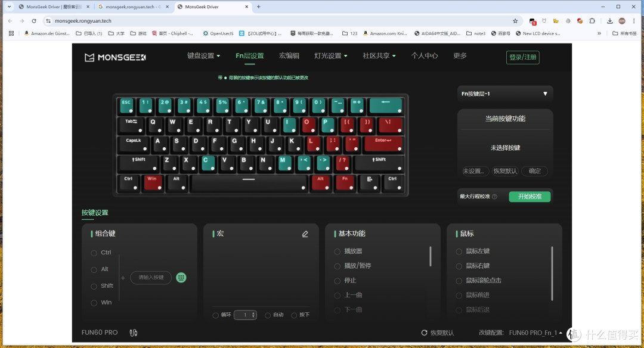Show more bookmarks chevron
This screenshot has width=644, height=348.
[x=599, y=33]
